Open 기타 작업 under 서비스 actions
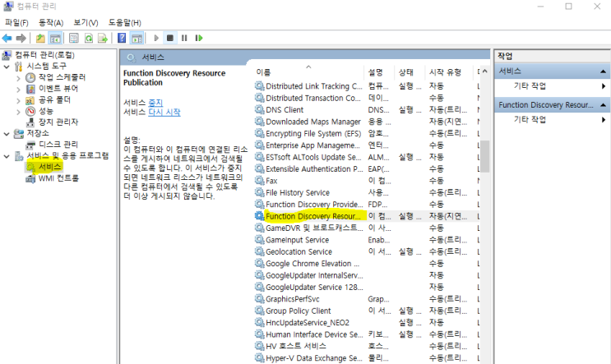Image resolution: width=611 pixels, height=364 pixels. click(x=530, y=86)
